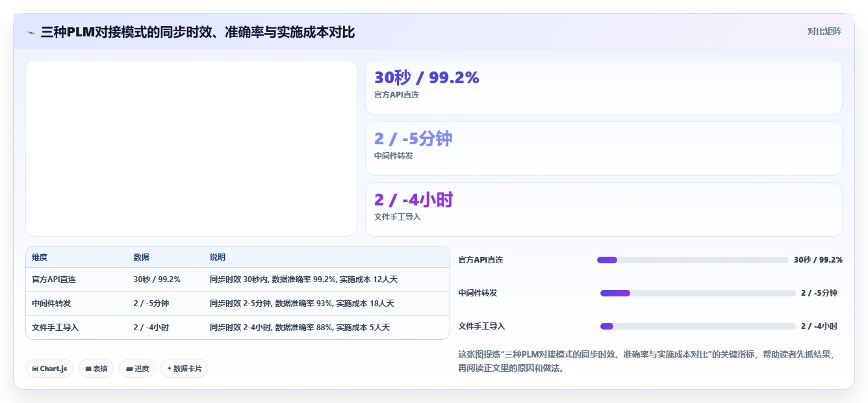Click table cell 2 / -5分钟
The height and width of the screenshot is (403, 868).
(151, 304)
